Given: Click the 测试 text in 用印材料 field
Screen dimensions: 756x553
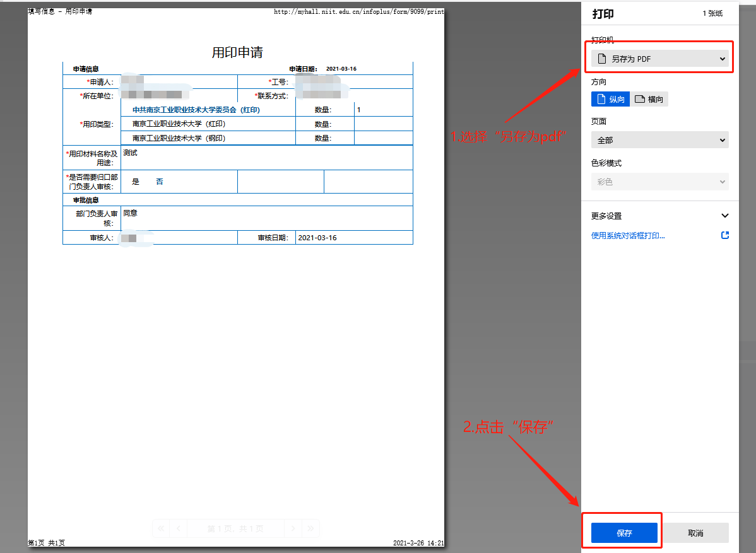Looking at the screenshot, I should coord(130,153).
